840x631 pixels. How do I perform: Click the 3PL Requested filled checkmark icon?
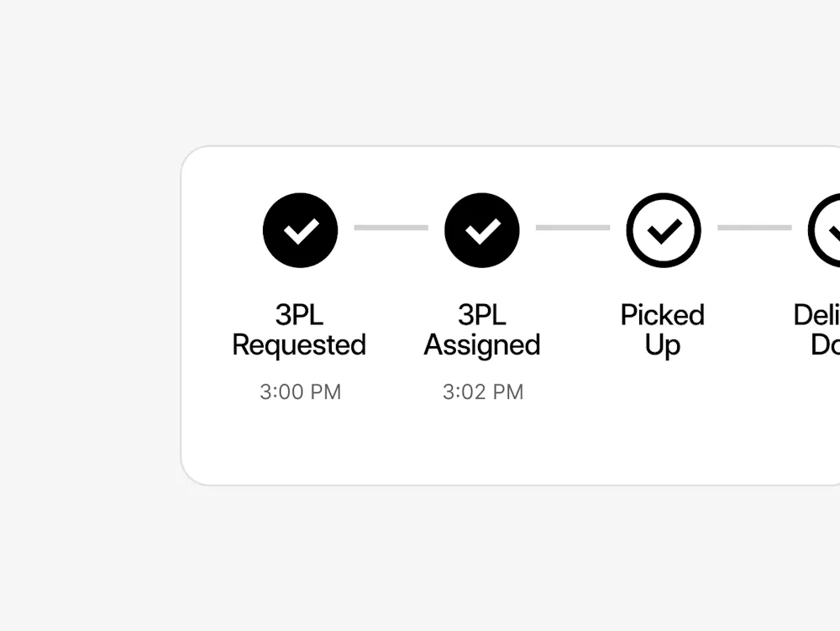pyautogui.click(x=300, y=230)
